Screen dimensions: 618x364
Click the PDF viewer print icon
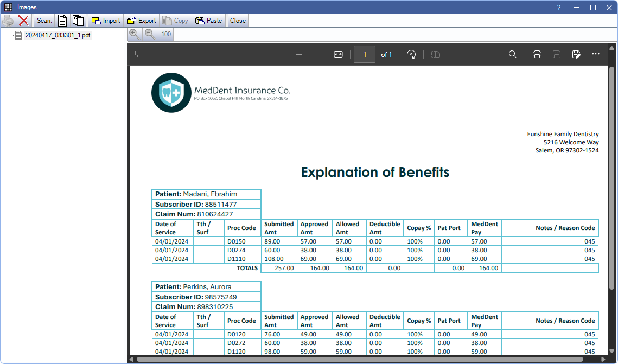537,54
